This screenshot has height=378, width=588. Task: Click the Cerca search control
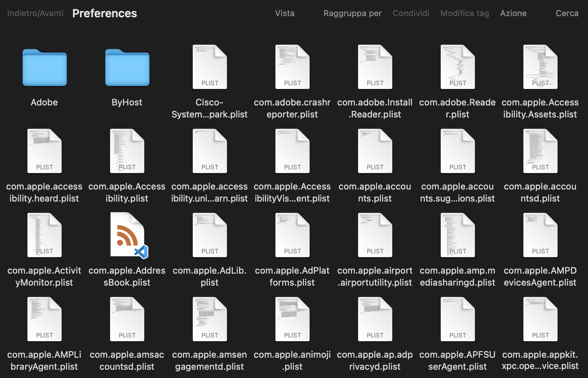[567, 13]
